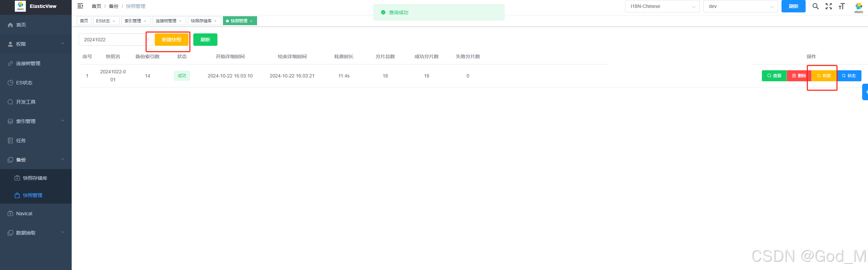Click the 11.4s duration cell
This screenshot has width=868, height=270.
point(344,76)
